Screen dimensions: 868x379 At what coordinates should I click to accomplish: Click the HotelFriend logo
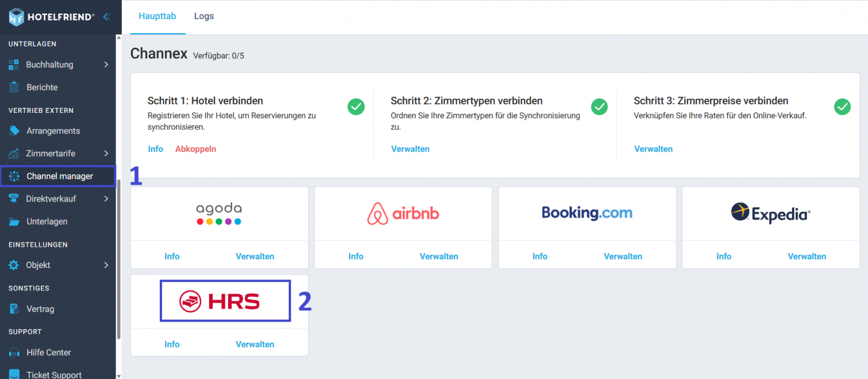point(51,17)
